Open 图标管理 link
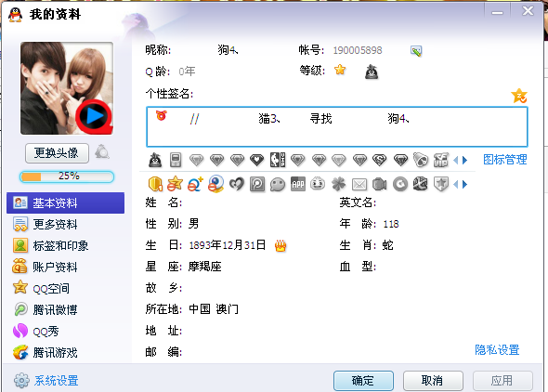 click(505, 160)
